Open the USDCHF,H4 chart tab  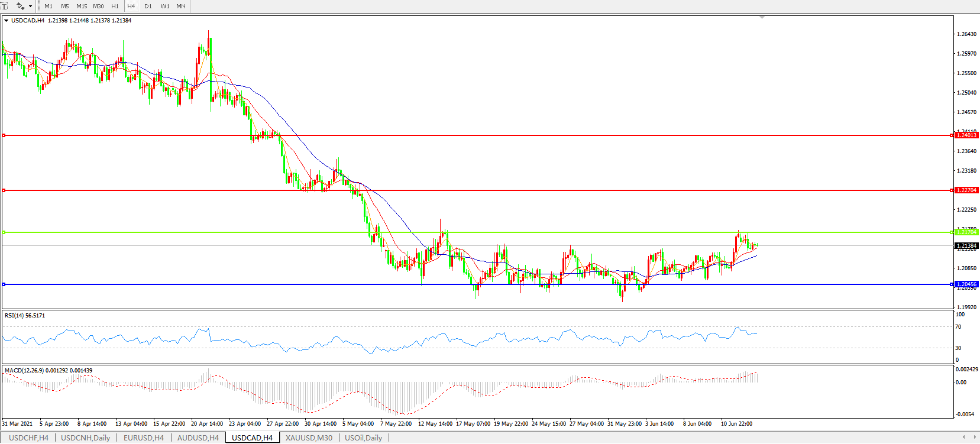pyautogui.click(x=28, y=438)
